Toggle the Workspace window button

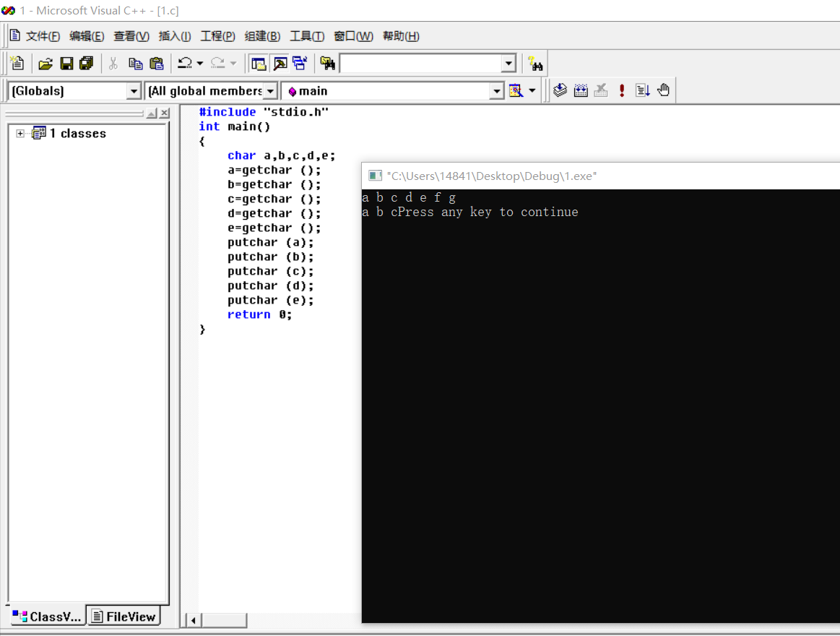(x=258, y=64)
